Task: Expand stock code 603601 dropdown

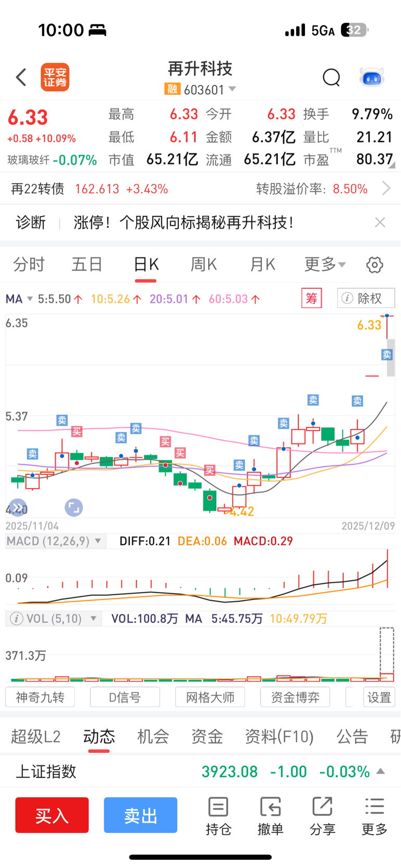Action: tap(233, 89)
